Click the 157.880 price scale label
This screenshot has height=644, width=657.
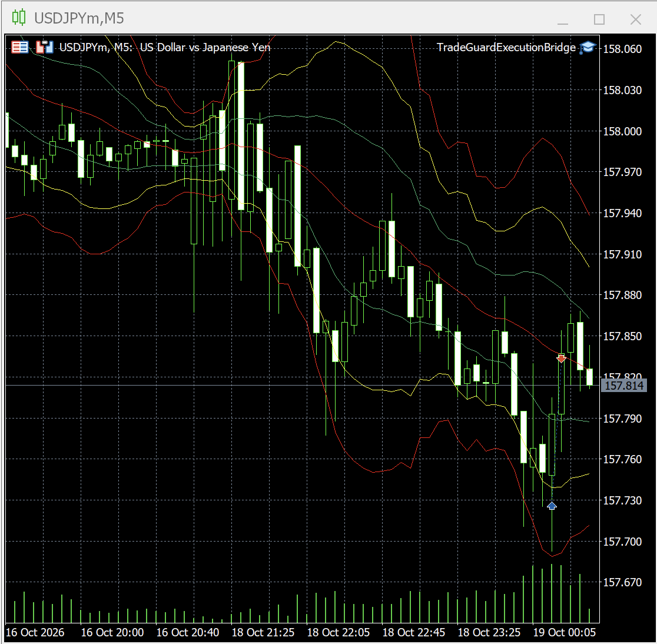622,295
